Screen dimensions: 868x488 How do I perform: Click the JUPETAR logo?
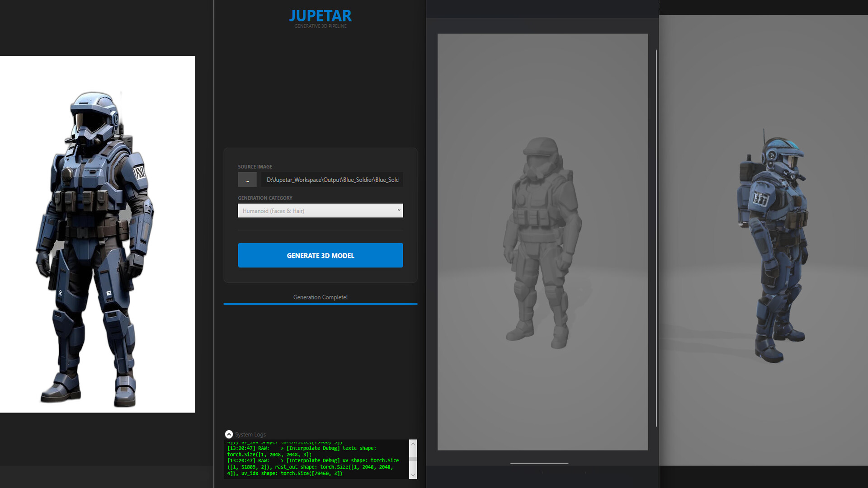(x=320, y=16)
